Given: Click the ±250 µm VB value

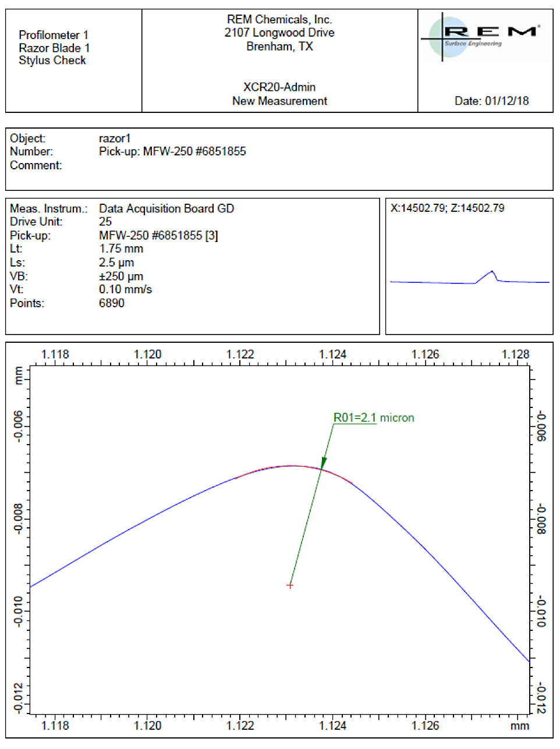Looking at the screenshot, I should point(121,276).
